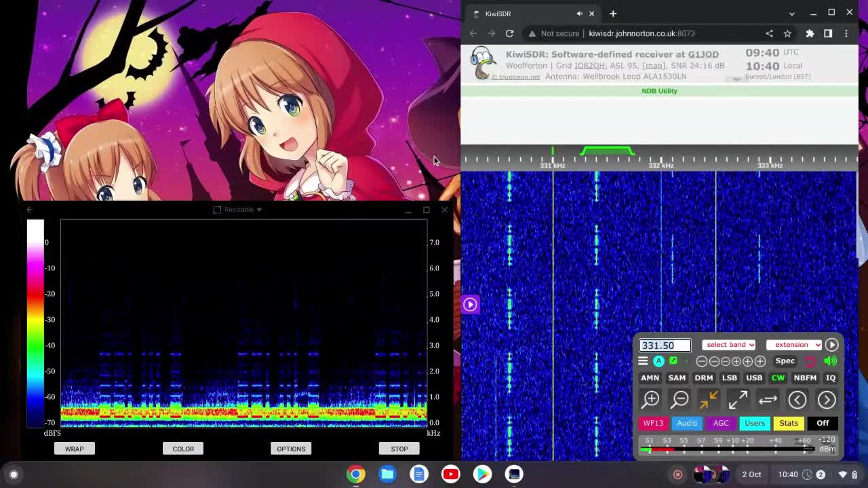
Task: Click the COLOR button in spectrogram window
Action: 183,449
